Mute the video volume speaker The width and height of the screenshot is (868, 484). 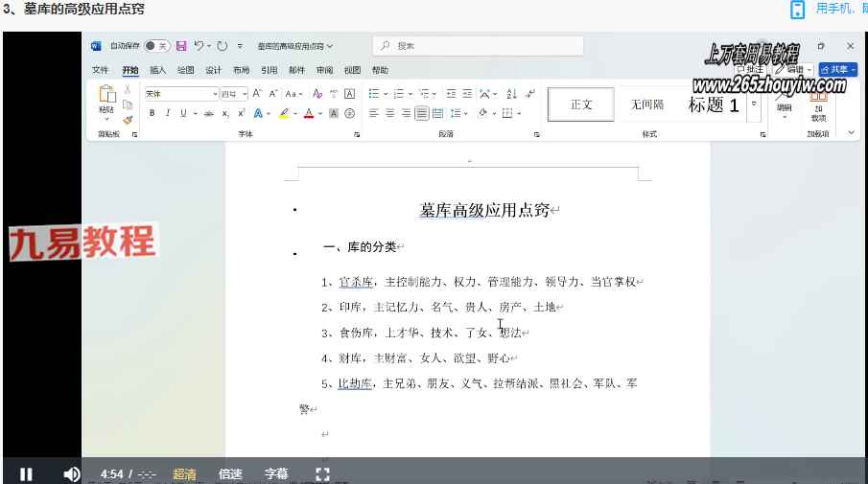click(x=71, y=473)
